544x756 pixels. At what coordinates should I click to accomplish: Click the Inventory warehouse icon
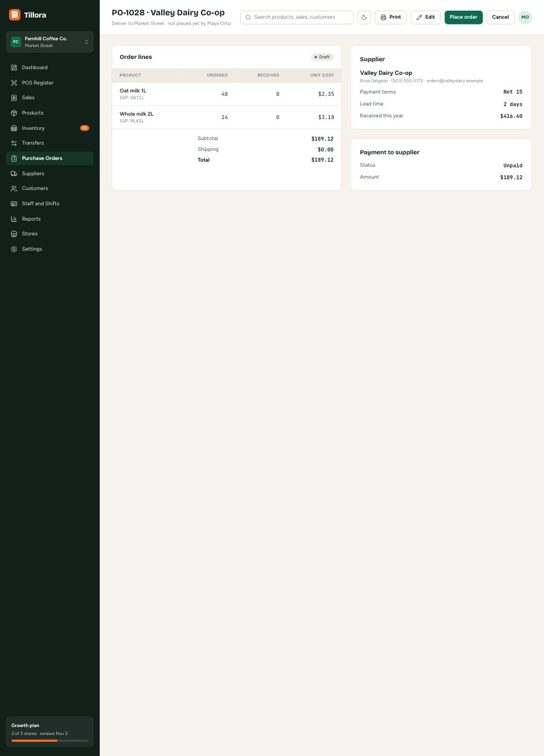tap(14, 128)
